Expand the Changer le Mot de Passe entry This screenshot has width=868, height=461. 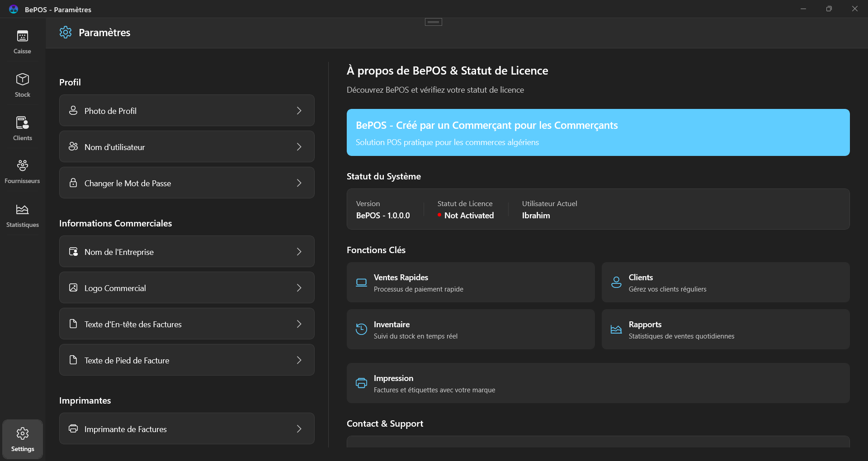point(186,183)
